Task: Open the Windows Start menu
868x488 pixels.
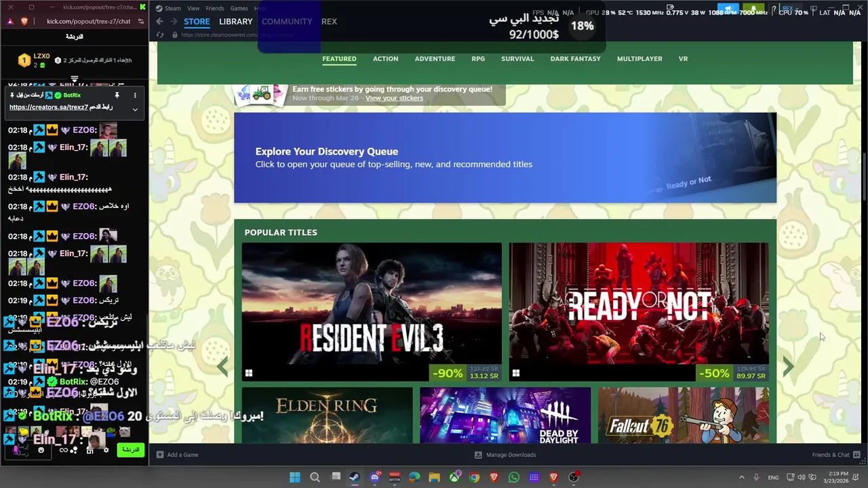Action: 295,477
